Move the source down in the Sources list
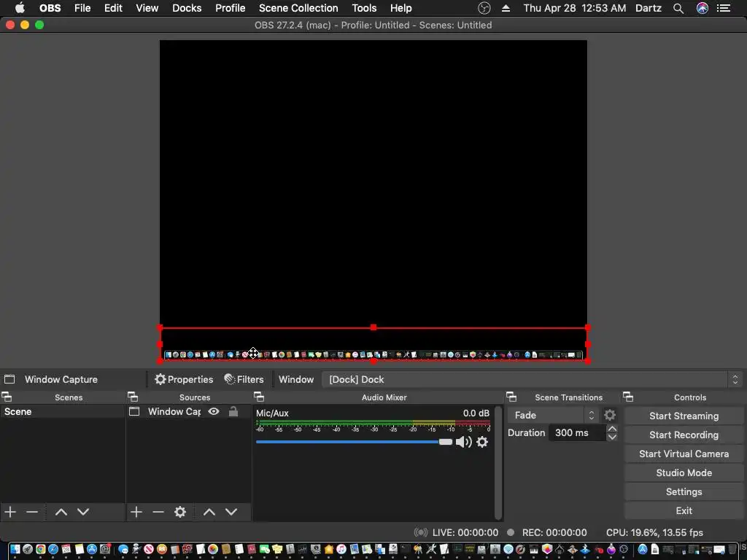This screenshot has width=747, height=560. (231, 512)
